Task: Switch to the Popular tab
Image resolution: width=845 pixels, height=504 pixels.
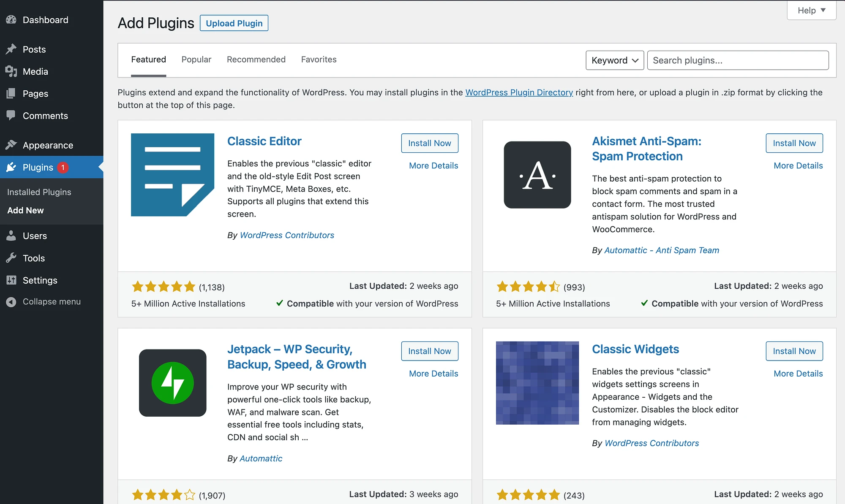Action: pos(196,59)
